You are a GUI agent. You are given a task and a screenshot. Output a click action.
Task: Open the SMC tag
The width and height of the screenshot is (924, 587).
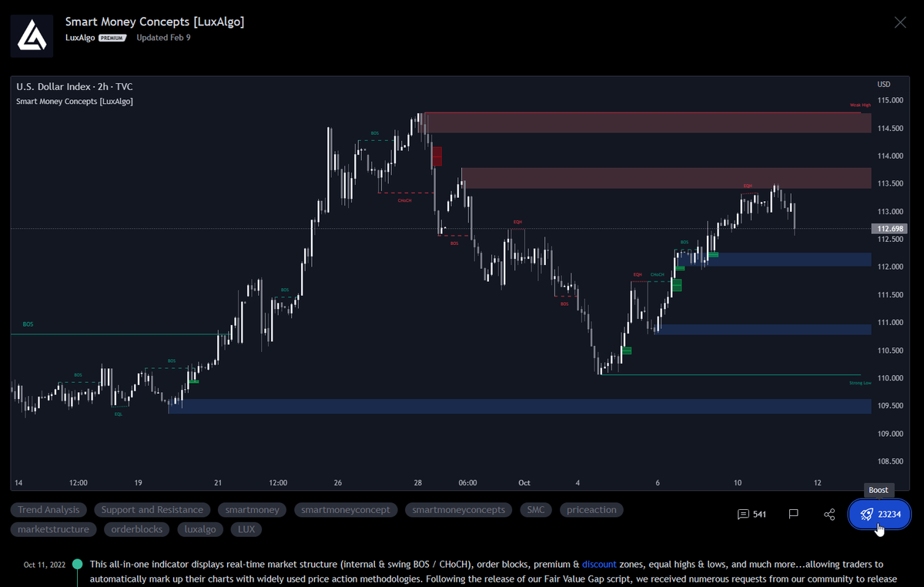(536, 510)
